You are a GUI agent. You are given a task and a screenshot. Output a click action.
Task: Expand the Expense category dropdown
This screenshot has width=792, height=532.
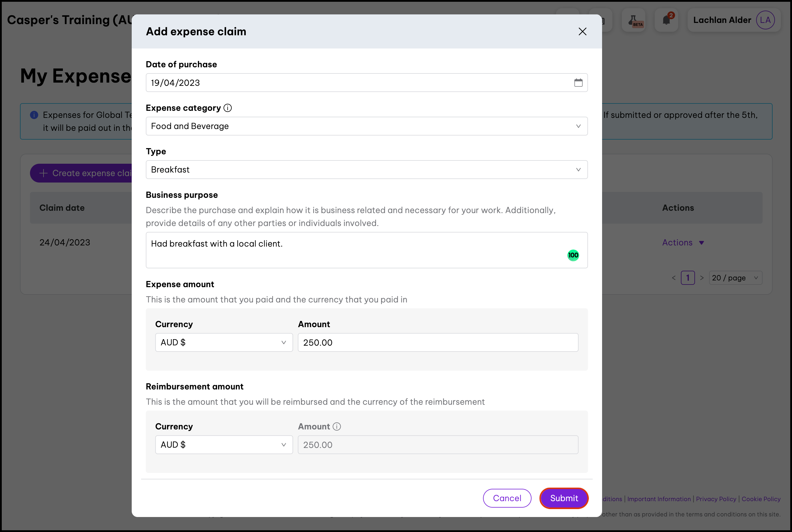367,126
